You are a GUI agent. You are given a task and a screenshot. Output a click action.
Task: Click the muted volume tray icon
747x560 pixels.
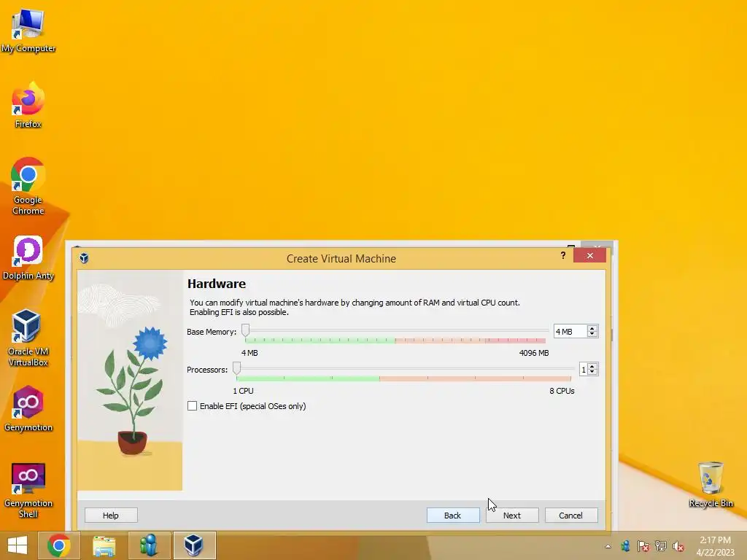(x=678, y=546)
